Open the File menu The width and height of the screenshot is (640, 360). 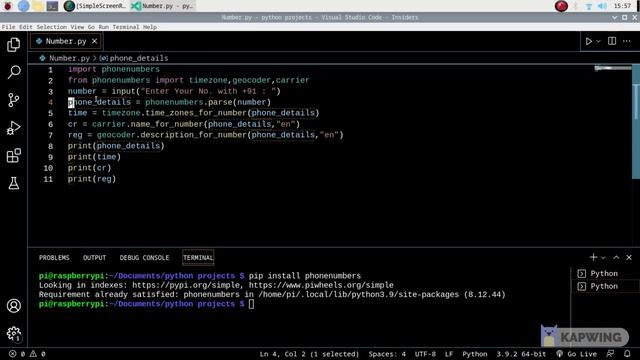tap(8, 27)
